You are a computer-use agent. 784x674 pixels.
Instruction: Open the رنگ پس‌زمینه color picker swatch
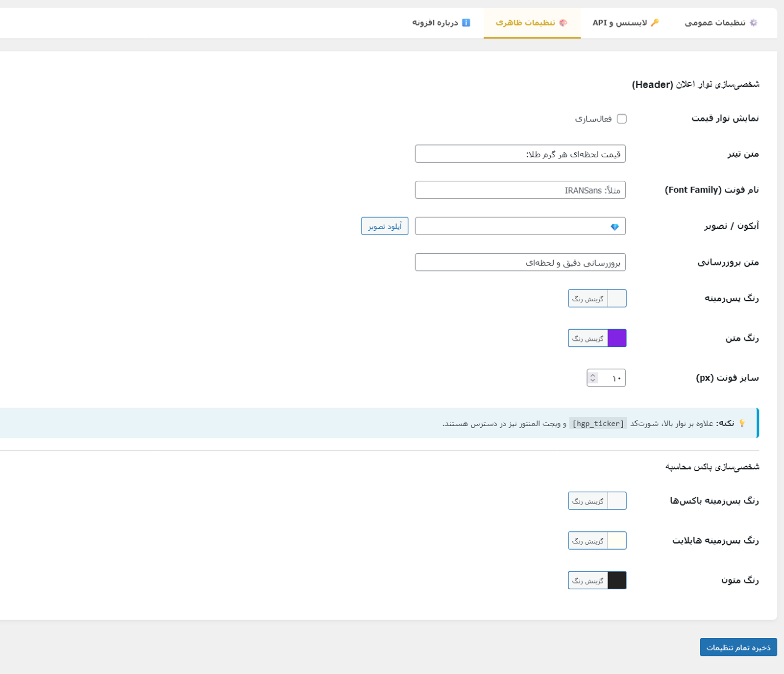point(617,298)
